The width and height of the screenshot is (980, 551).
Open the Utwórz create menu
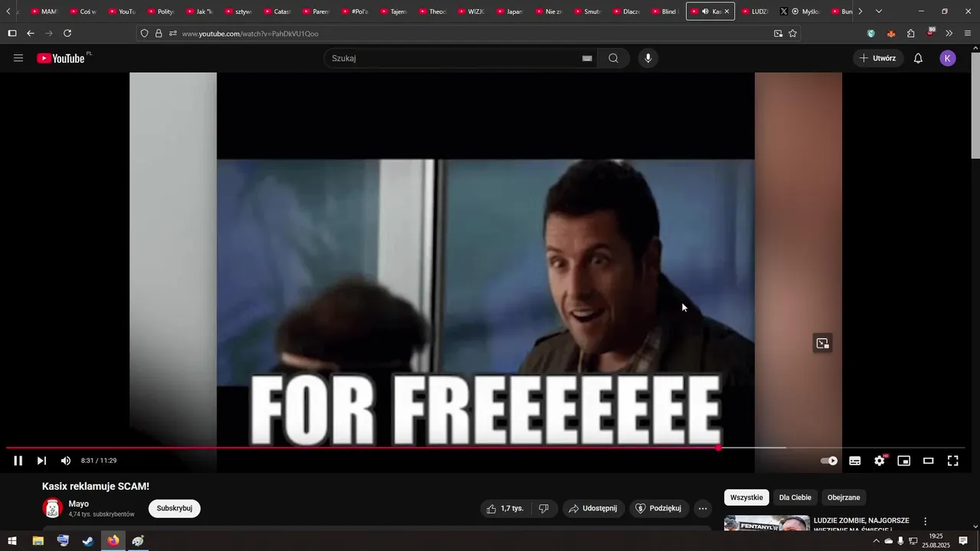(878, 58)
